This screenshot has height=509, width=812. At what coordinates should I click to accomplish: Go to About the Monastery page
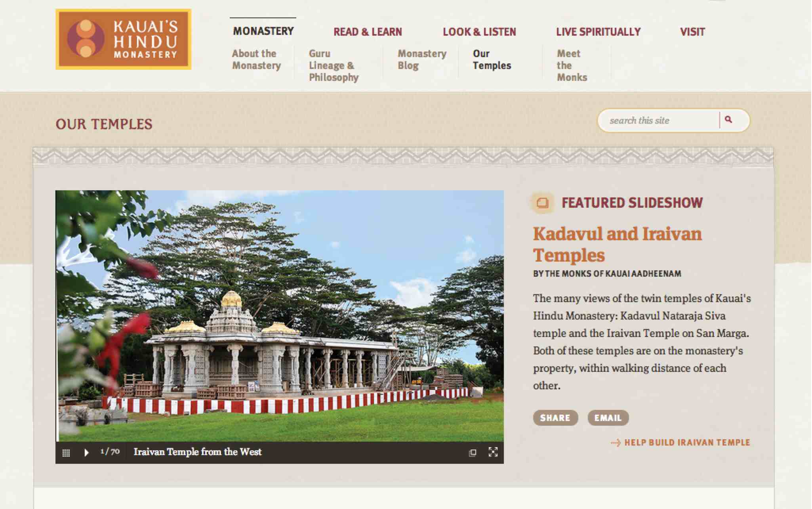[x=256, y=59]
